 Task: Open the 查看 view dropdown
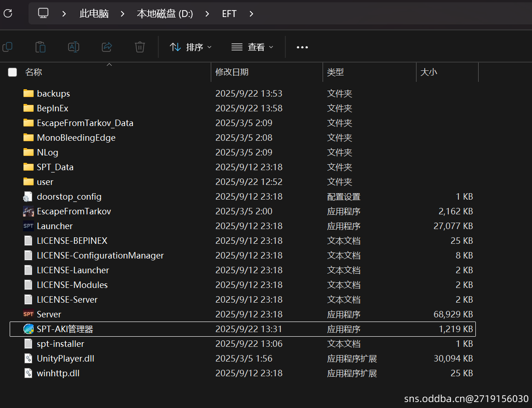252,47
